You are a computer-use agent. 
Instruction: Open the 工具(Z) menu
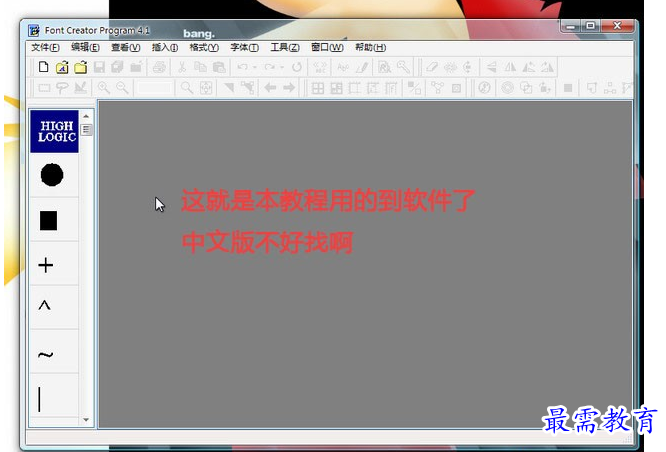tap(285, 48)
